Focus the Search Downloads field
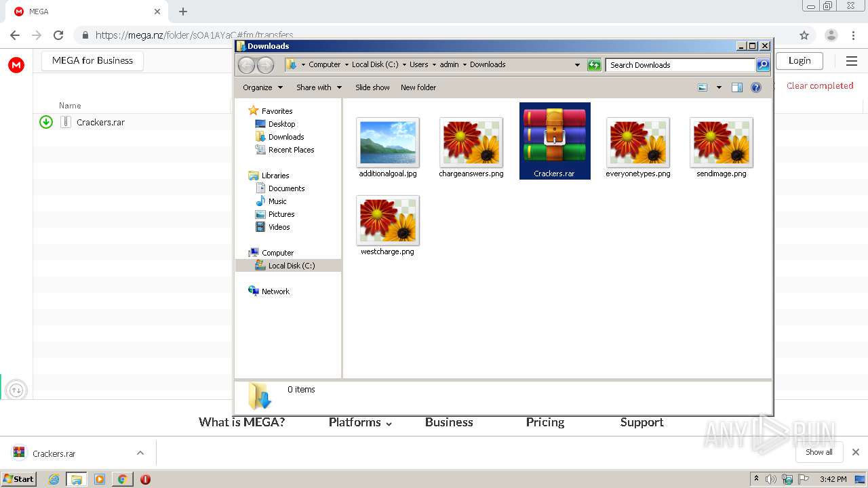868x488 pixels. (680, 65)
